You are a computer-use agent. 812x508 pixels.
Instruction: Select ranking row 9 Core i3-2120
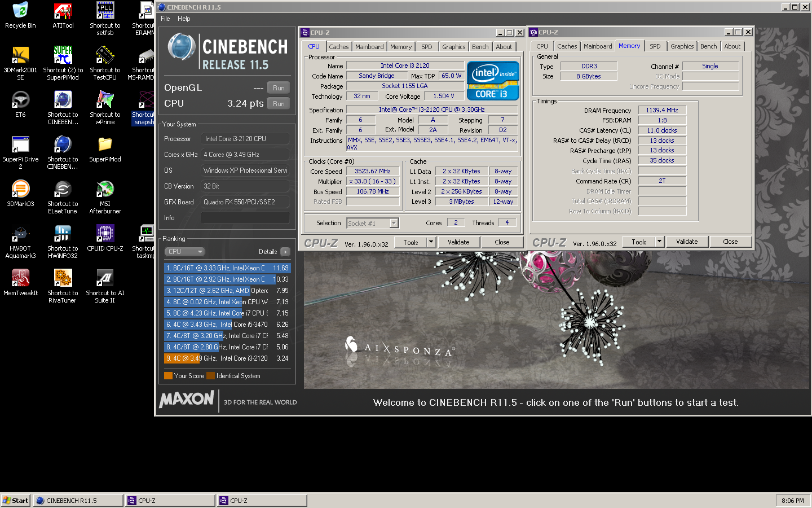[227, 358]
